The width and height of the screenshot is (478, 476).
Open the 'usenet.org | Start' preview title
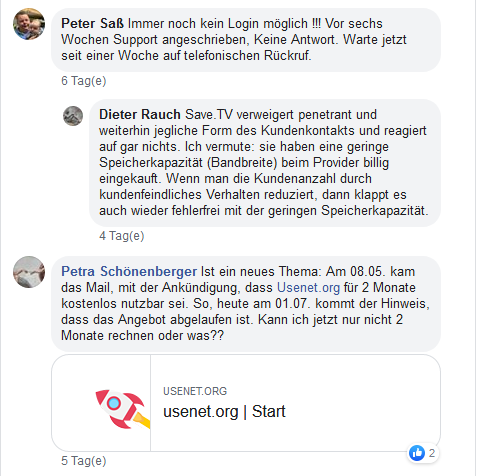click(224, 411)
